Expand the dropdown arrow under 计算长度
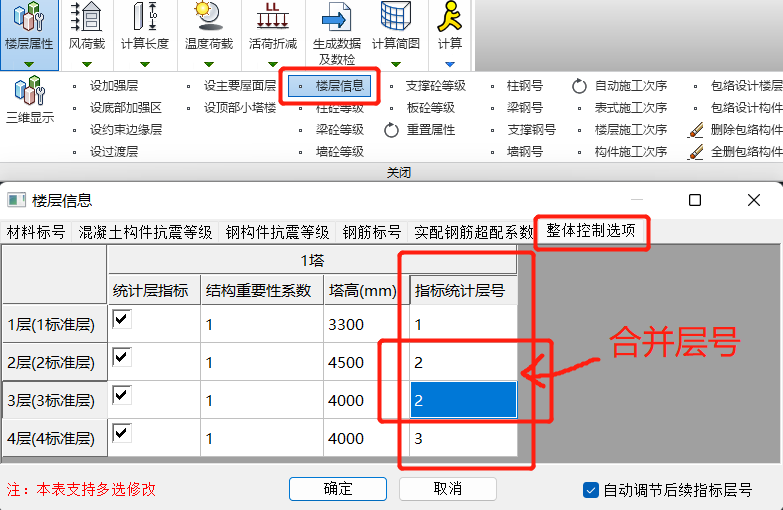Image resolution: width=783 pixels, height=510 pixels. (145, 64)
